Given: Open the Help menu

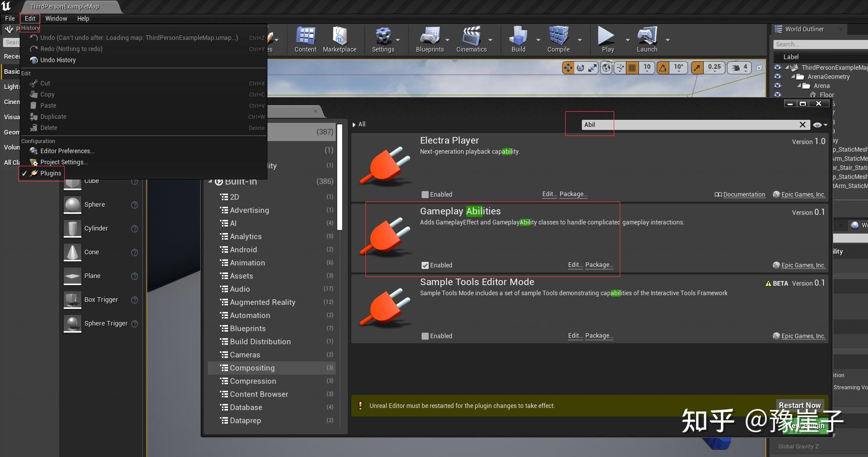Looking at the screenshot, I should pyautogui.click(x=83, y=19).
